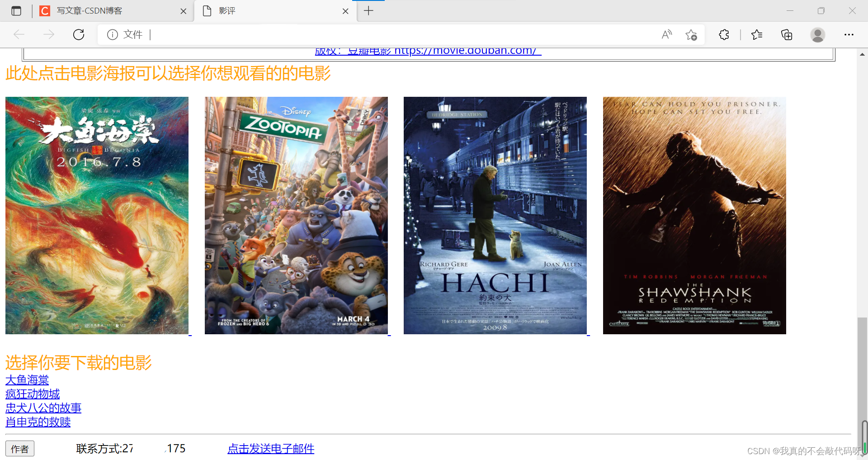Viewport: 868px width, 460px height.
Task: Go back to previous page
Action: [19, 34]
